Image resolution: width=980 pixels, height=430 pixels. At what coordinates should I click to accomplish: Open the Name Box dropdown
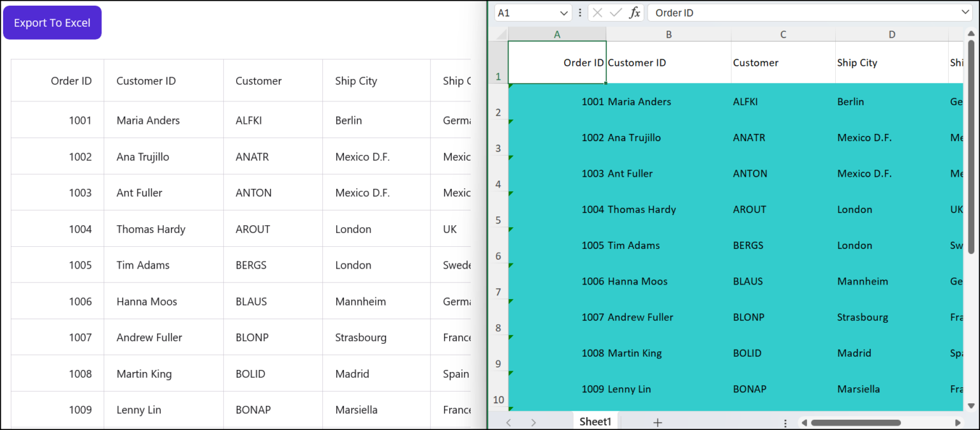564,12
